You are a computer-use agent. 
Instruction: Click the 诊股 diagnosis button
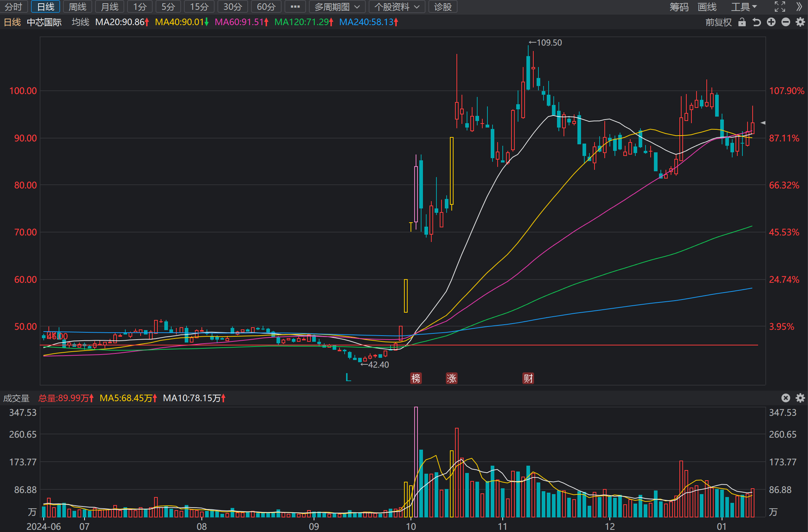click(x=443, y=7)
